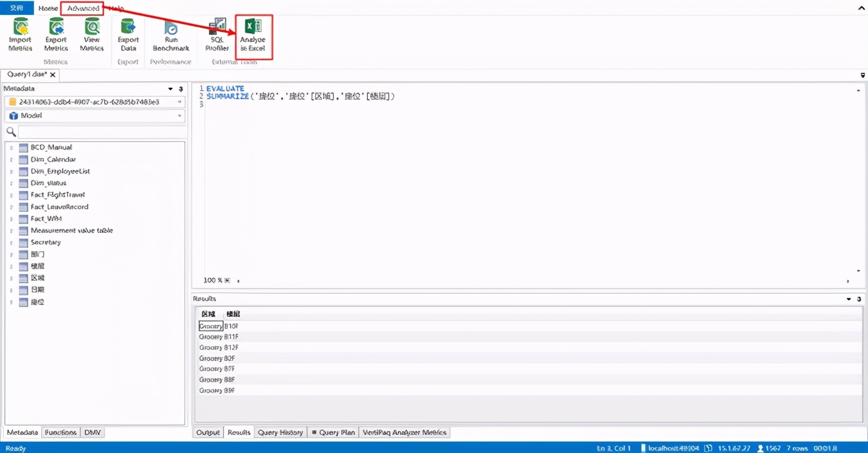Start Run Benchmark from the ribbon
This screenshot has width=868, height=453.
[x=171, y=35]
